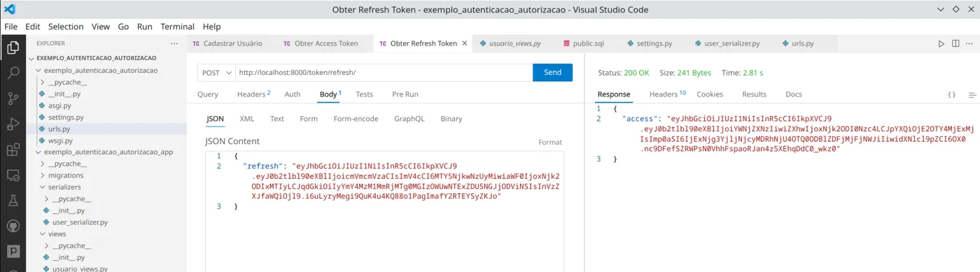The height and width of the screenshot is (272, 980).
Task: Select the Form-encode body type
Action: point(356,119)
